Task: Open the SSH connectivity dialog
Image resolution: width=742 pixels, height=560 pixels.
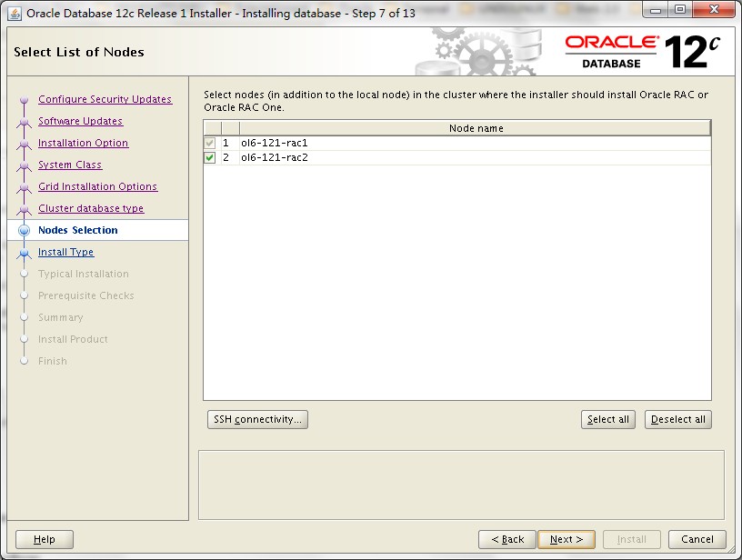Action: pyautogui.click(x=257, y=419)
